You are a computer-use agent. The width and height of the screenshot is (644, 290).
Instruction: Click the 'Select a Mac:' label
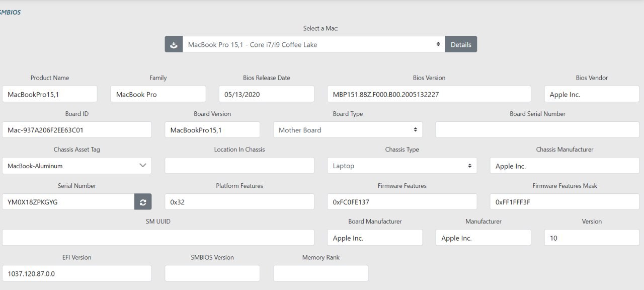[321, 28]
